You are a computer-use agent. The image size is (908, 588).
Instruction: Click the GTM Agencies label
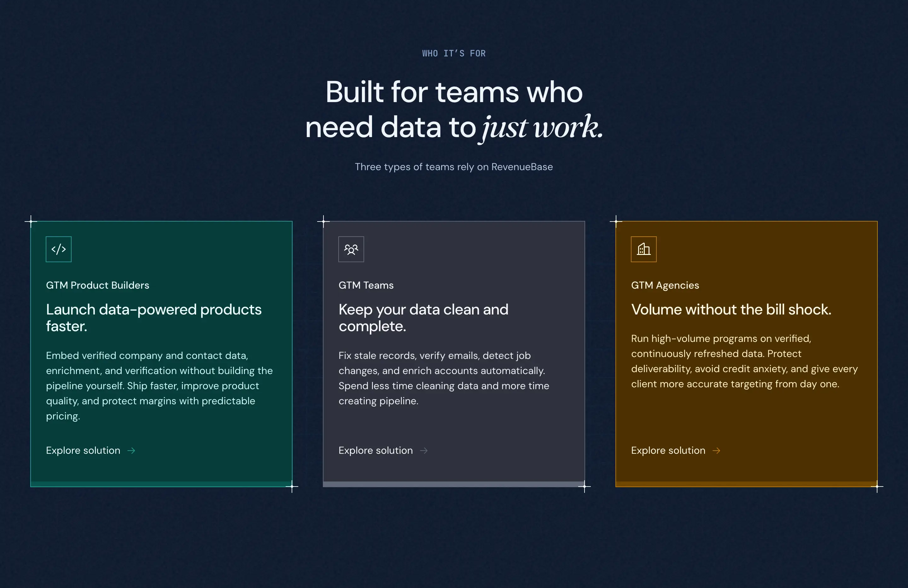click(x=665, y=285)
